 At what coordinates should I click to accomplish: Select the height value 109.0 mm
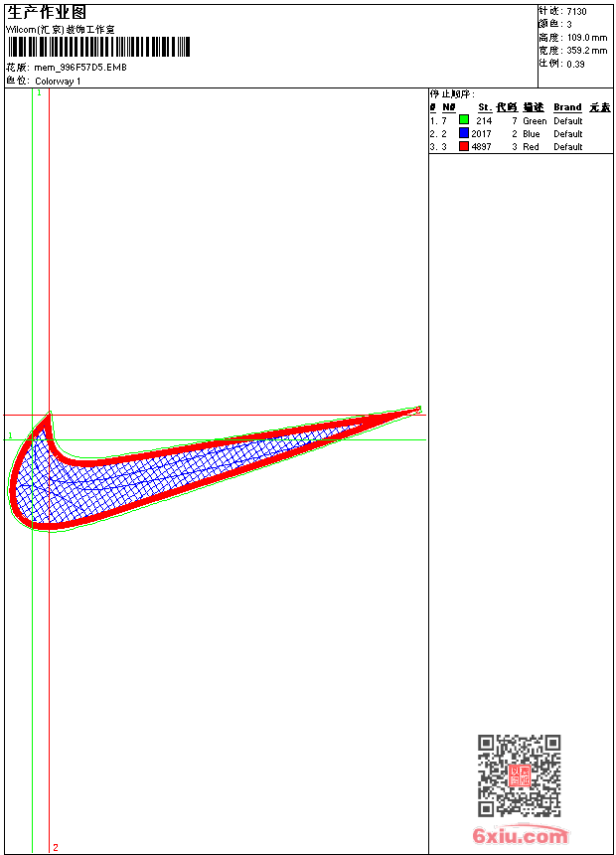point(587,38)
